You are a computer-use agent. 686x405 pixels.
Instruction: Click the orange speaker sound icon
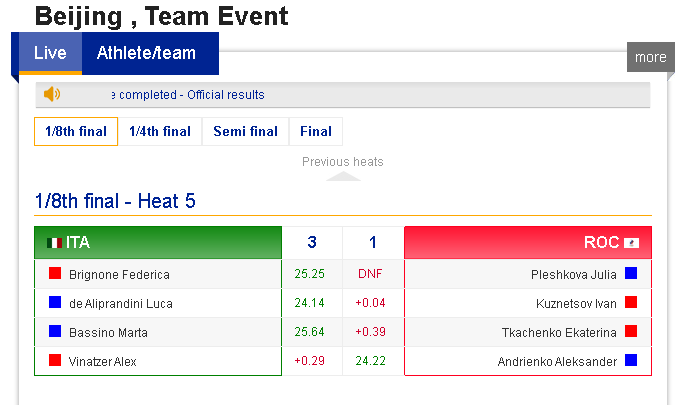52,94
